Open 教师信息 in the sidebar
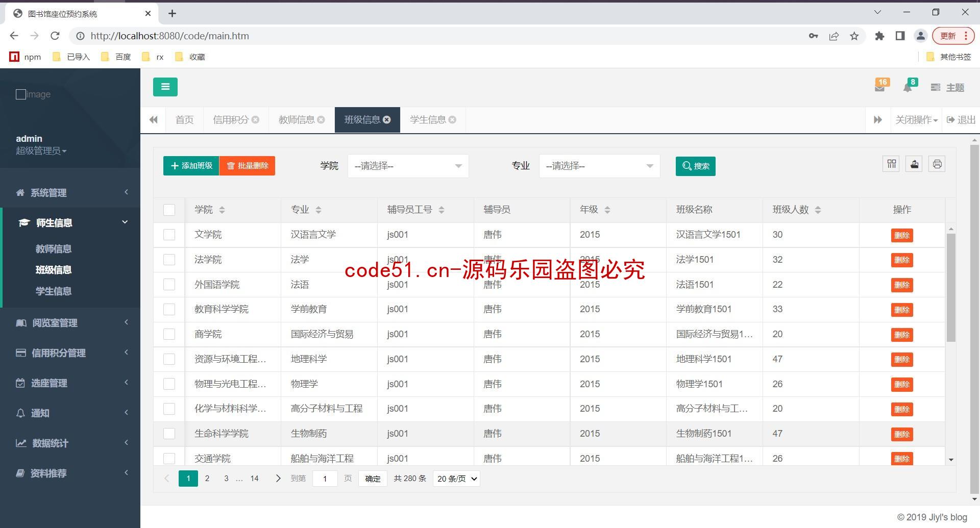The height and width of the screenshot is (528, 980). point(54,249)
